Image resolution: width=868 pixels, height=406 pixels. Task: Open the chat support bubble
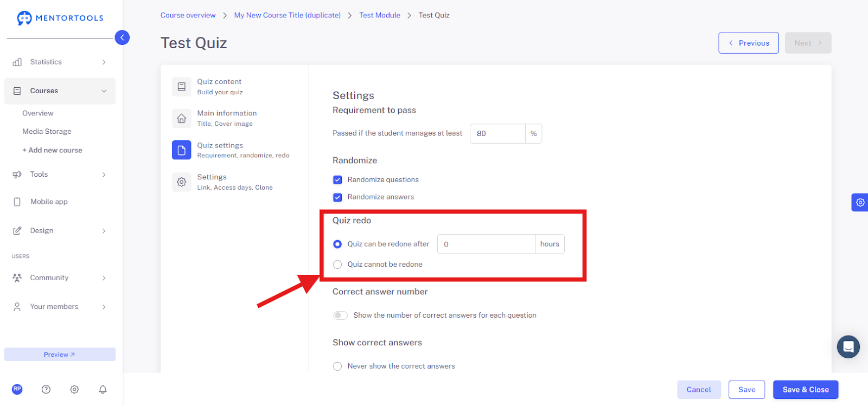point(848,347)
